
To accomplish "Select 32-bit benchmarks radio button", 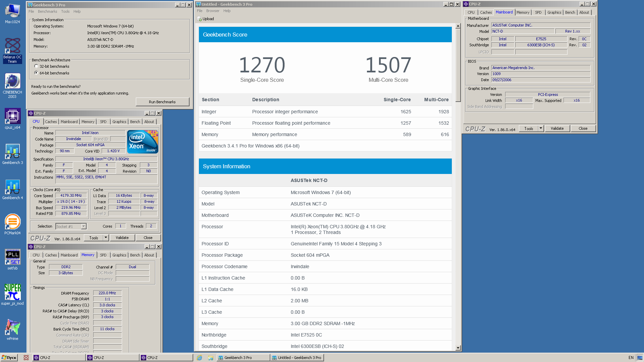I will (36, 66).
